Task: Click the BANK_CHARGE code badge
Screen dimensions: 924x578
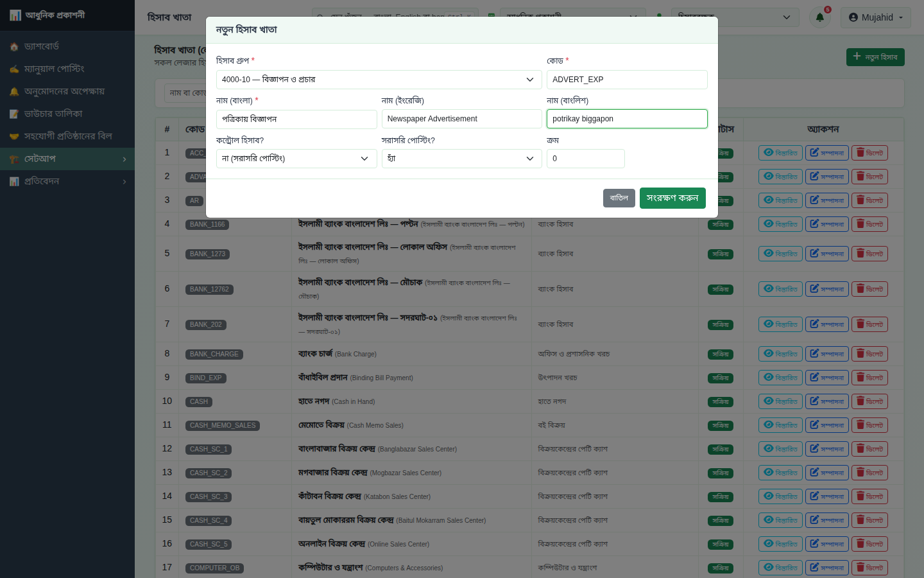Action: [x=214, y=355]
